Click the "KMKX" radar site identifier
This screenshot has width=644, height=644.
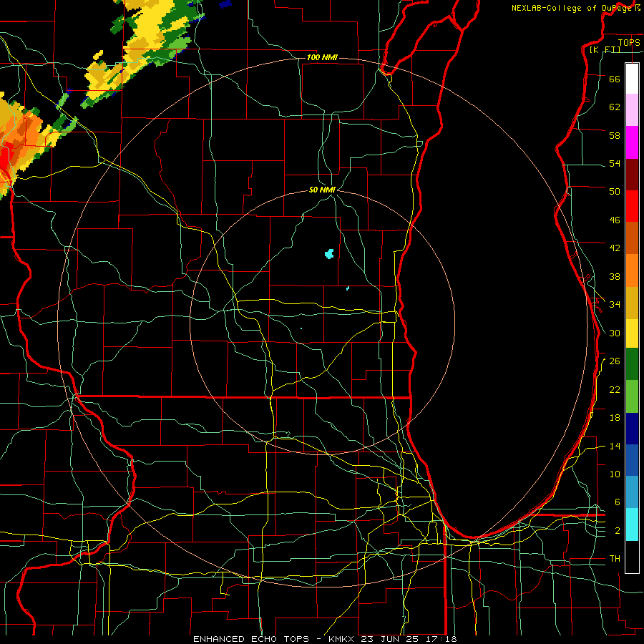(341, 639)
